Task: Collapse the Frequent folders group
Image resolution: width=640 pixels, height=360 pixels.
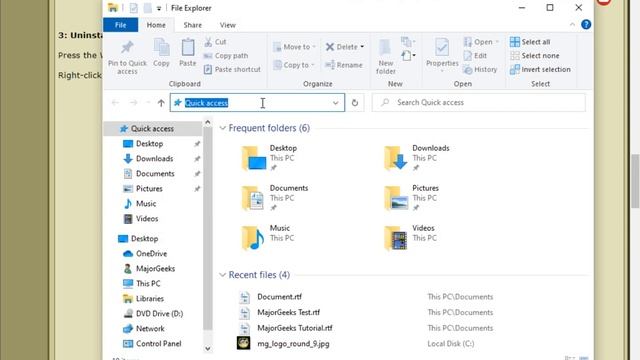Action: [222, 128]
